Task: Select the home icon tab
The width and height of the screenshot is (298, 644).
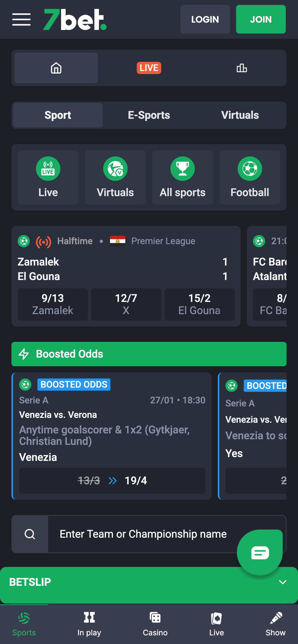Action: coord(56,68)
